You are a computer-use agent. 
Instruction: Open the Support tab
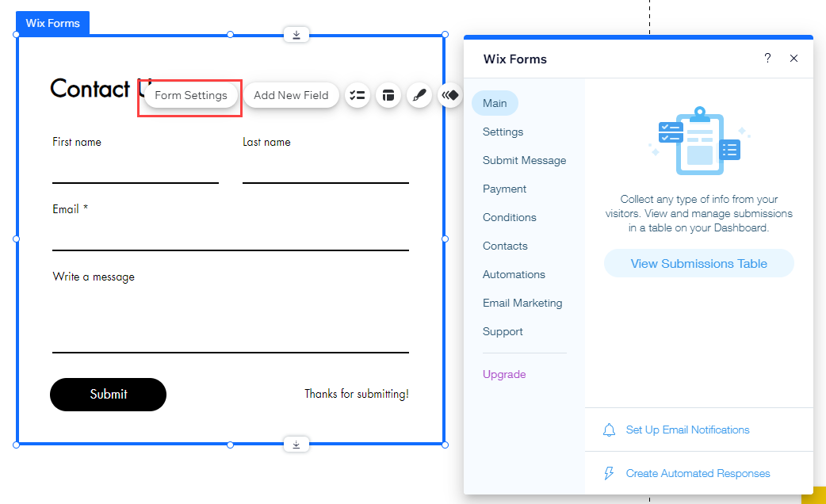coord(503,331)
